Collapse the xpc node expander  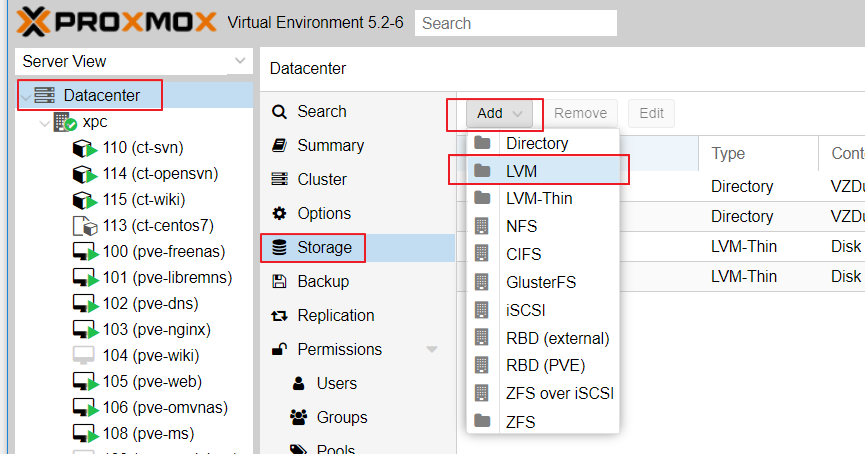pos(45,123)
